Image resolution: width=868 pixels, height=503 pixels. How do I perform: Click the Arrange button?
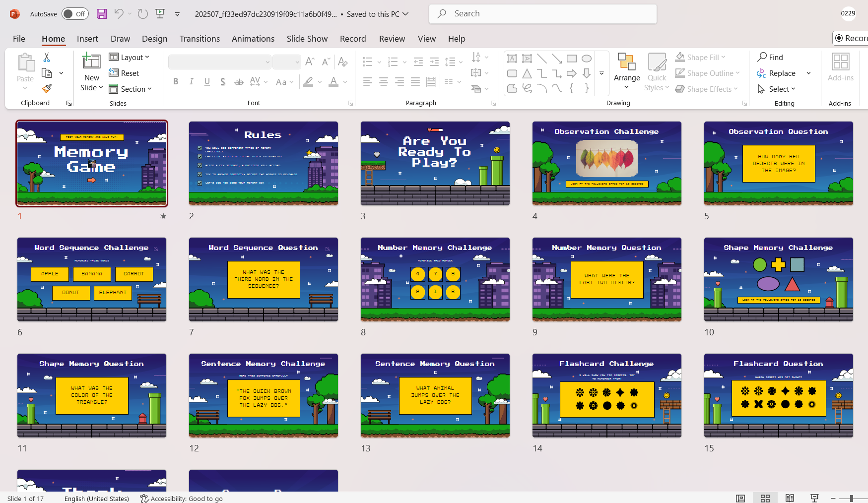pyautogui.click(x=627, y=71)
